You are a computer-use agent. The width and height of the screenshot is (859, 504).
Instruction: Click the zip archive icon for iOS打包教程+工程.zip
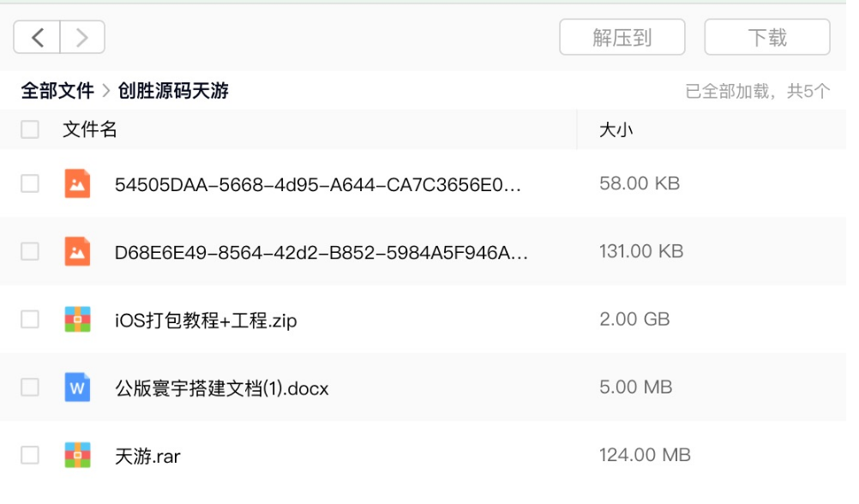coord(77,318)
